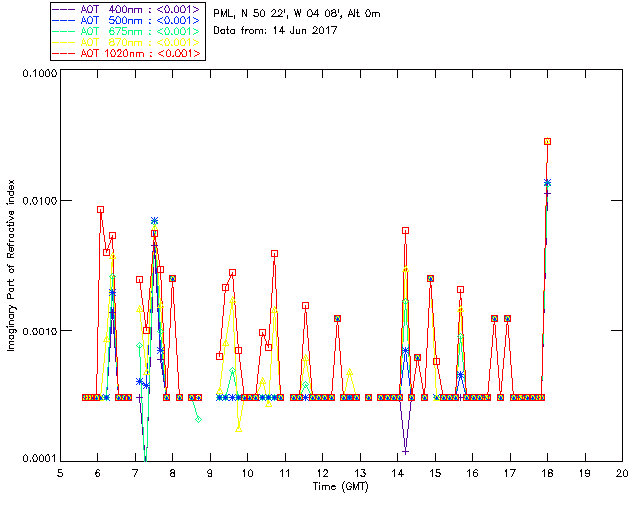Click the x-axis tick label 14

click(x=398, y=473)
